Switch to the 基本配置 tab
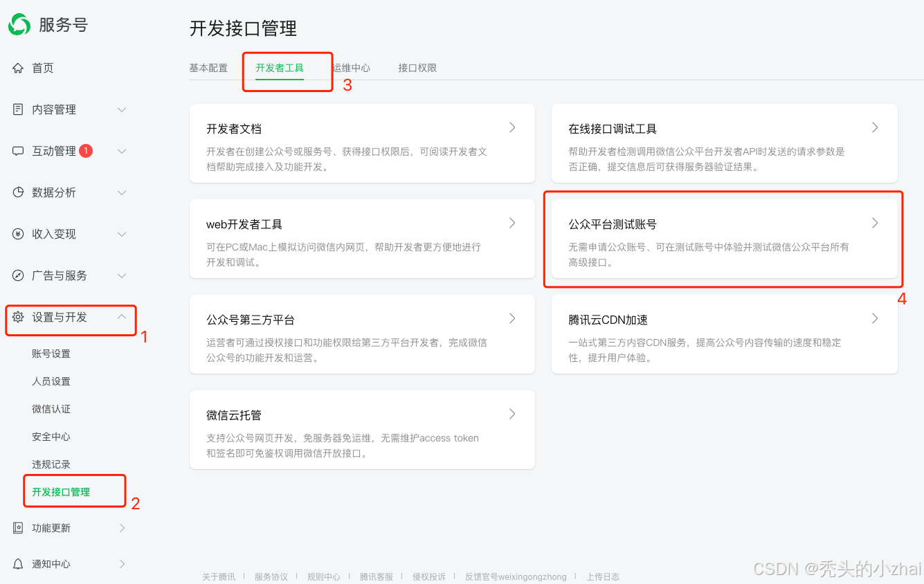This screenshot has width=924, height=584. point(208,68)
